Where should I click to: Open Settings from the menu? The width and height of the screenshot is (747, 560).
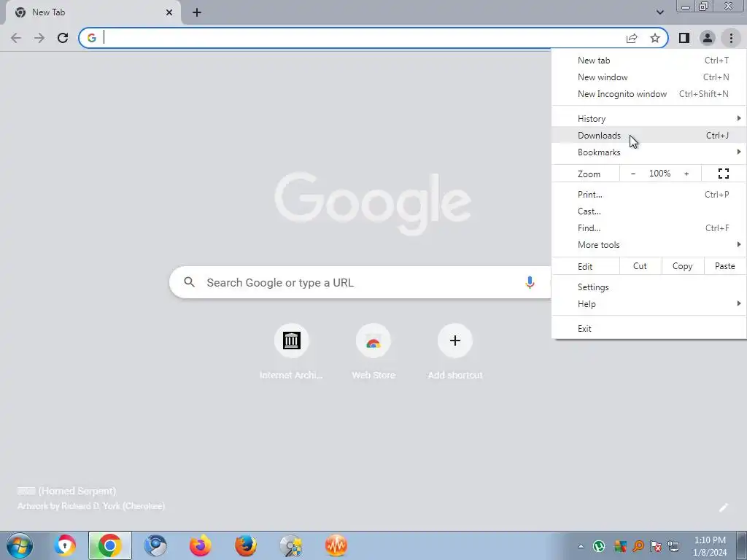[x=649, y=287]
